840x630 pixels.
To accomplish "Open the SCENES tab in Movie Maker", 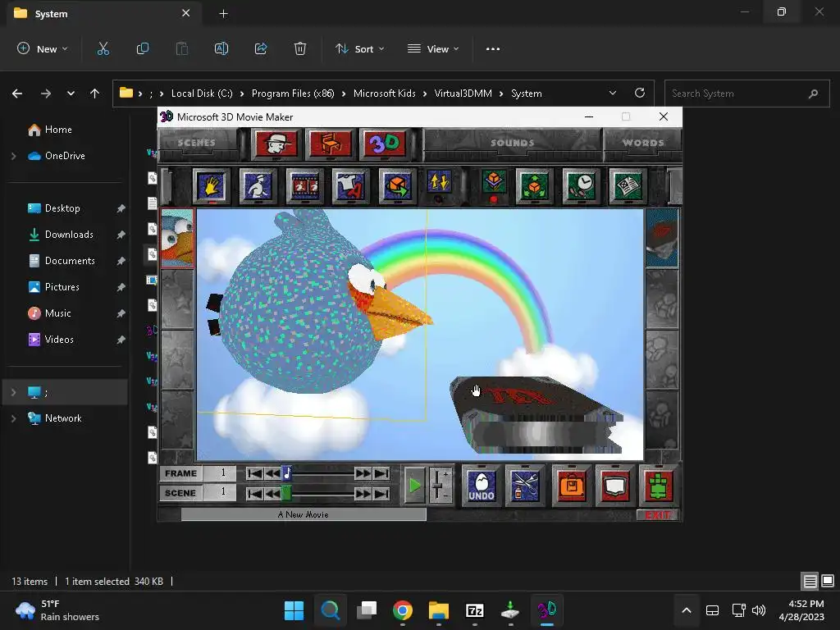I will tap(197, 143).
